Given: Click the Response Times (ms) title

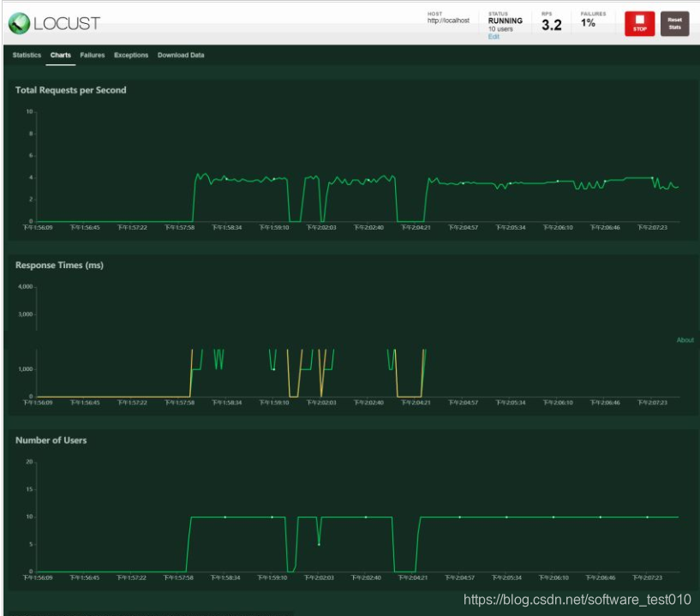Looking at the screenshot, I should 59,265.
